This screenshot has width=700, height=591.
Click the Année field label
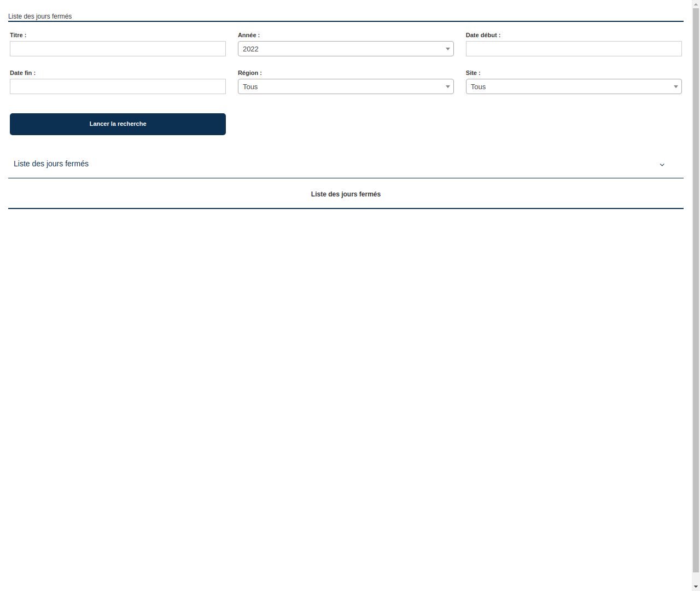[249, 35]
